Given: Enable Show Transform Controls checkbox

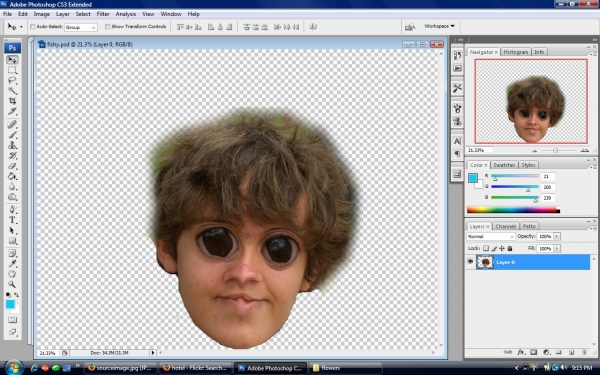Looking at the screenshot, I should (x=108, y=27).
